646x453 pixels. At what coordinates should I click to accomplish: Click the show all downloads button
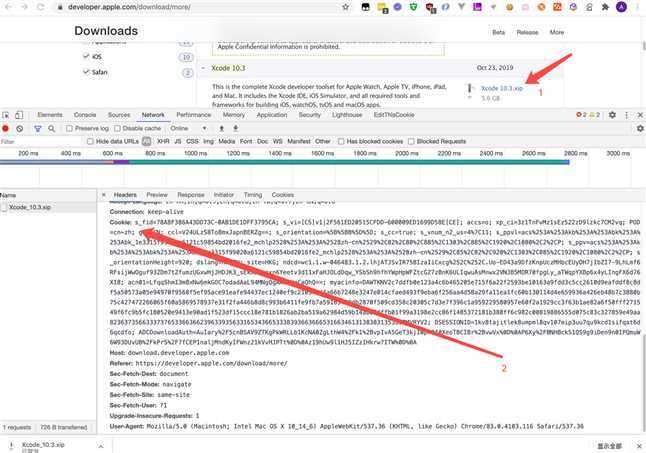[x=609, y=446]
